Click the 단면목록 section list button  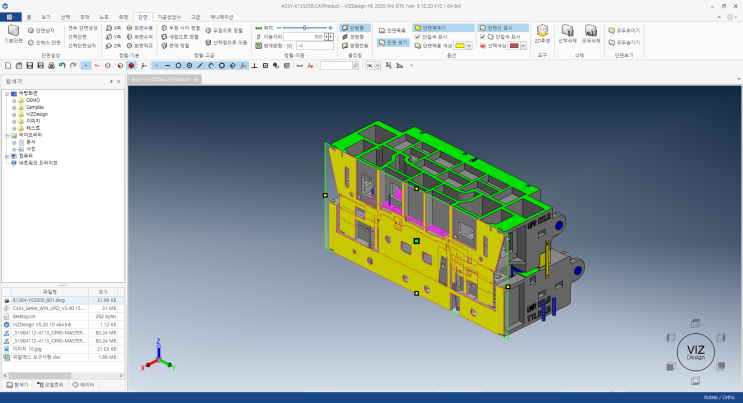[x=393, y=30]
